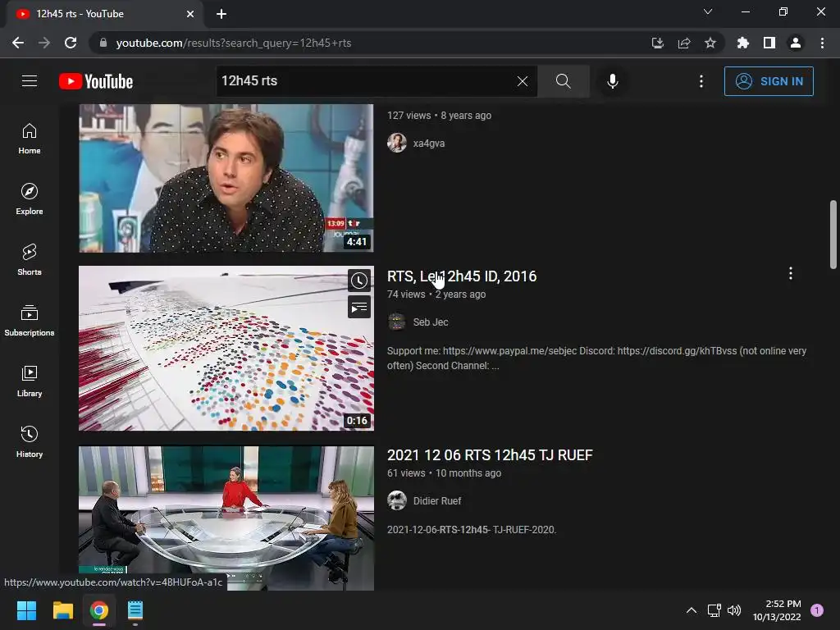Click the Seb Jec channel avatar
Screen dimensions: 840x630
(x=397, y=322)
